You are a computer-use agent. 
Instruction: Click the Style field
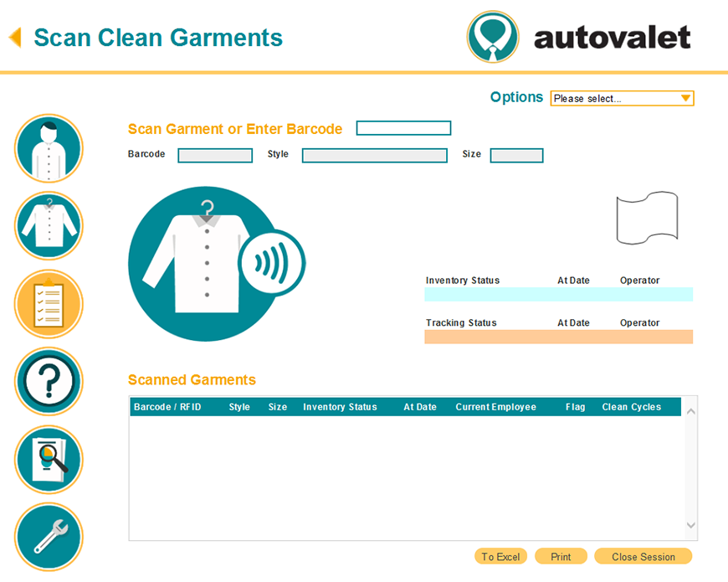click(374, 155)
